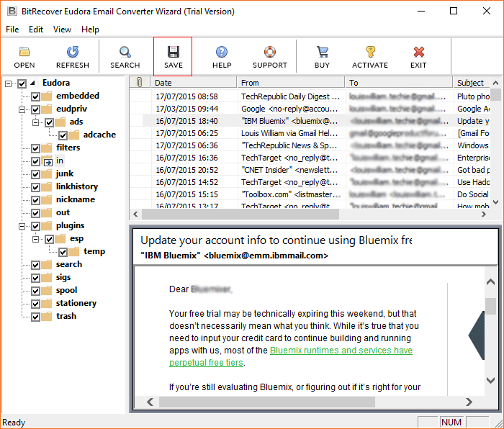This screenshot has width=504, height=429.
Task: Select the Toolbox.com listmaster email row
Action: tap(310, 194)
